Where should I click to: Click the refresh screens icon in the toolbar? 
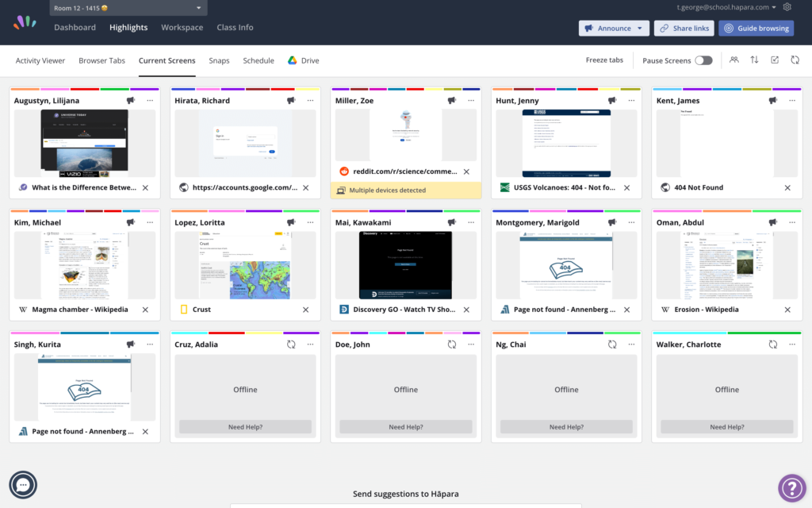point(795,60)
